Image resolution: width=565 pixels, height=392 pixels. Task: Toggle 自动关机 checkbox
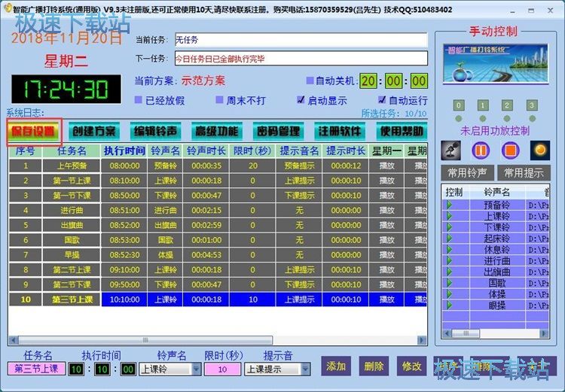pos(310,81)
